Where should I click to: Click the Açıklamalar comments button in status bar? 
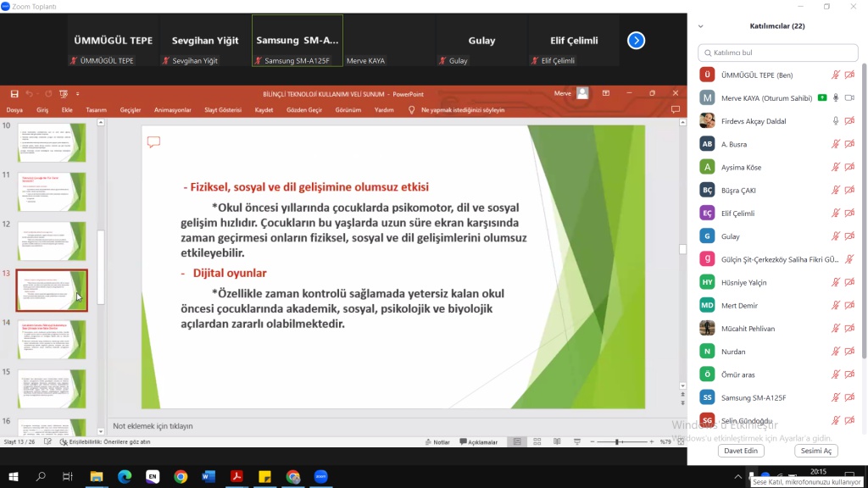click(x=479, y=441)
